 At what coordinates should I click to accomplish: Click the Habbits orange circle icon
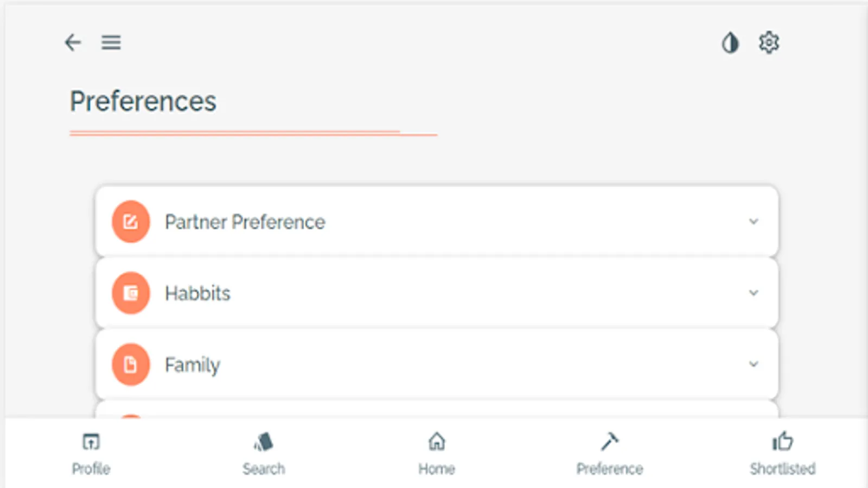[x=131, y=293]
